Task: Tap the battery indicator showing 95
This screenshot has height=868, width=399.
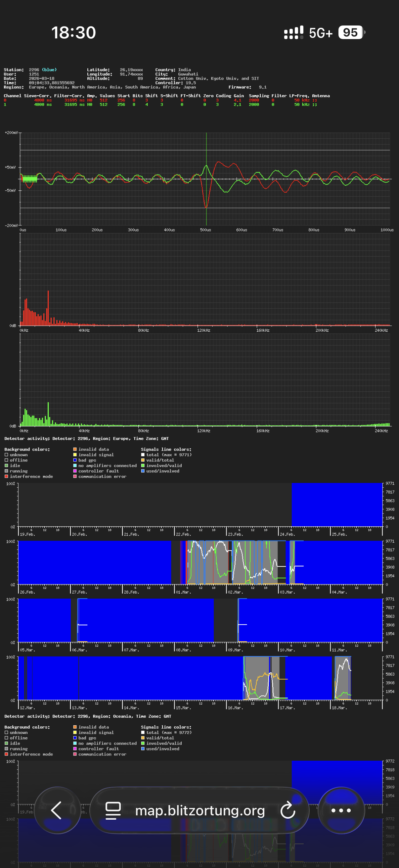Action: pos(351,33)
